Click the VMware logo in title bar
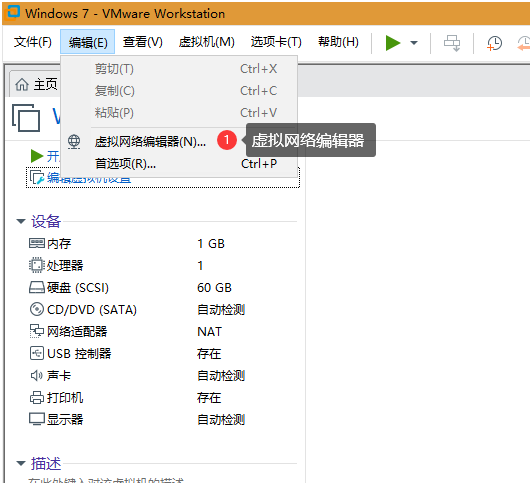Screen dimensions: 531x484 (x=12, y=13)
